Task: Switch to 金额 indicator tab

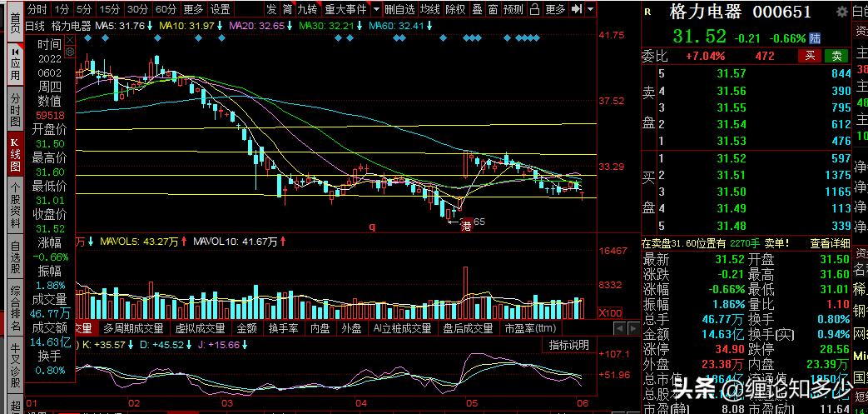Action: [247, 328]
